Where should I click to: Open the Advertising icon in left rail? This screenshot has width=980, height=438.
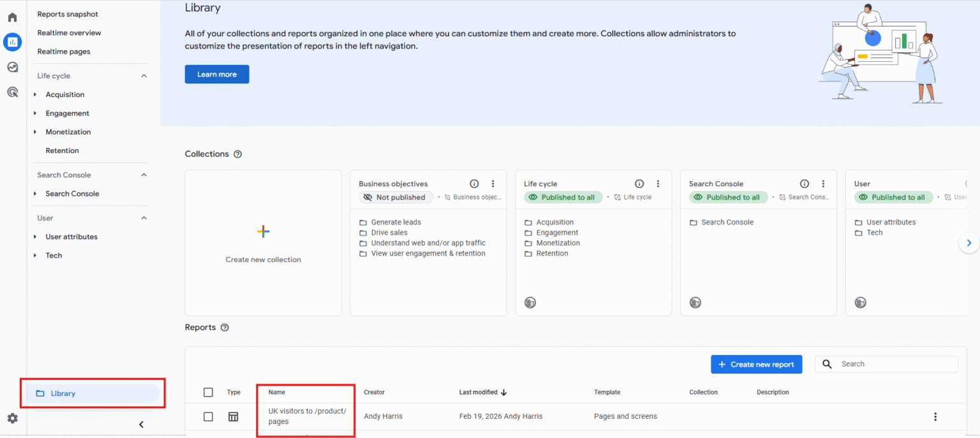(12, 92)
